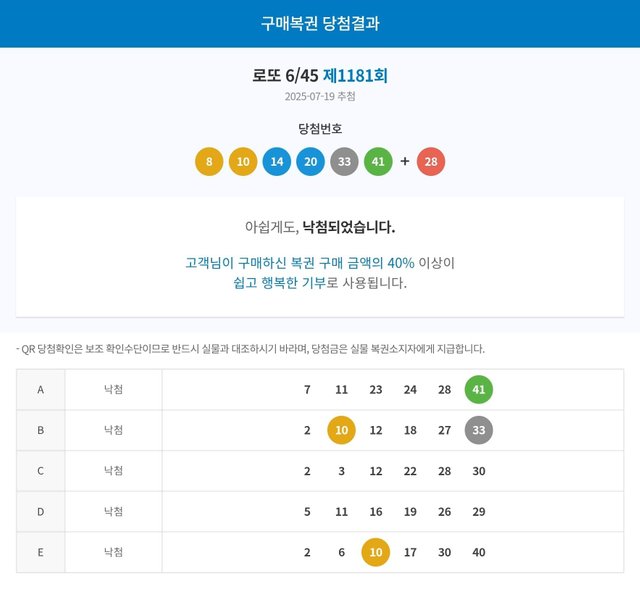Screen dimensions: 640x590
Task: Click number 30 in row E
Action: pyautogui.click(x=444, y=552)
